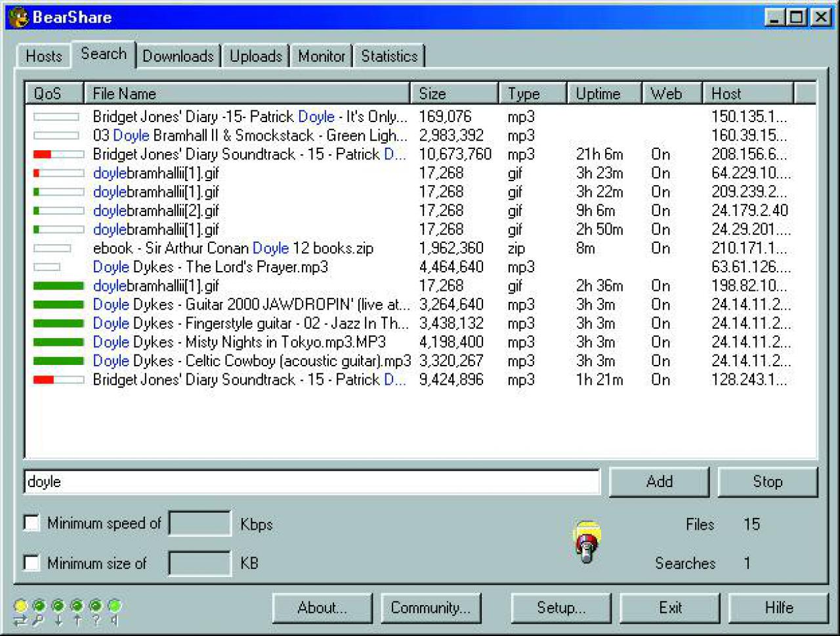
Task: Sort results by Size column header
Action: point(454,94)
